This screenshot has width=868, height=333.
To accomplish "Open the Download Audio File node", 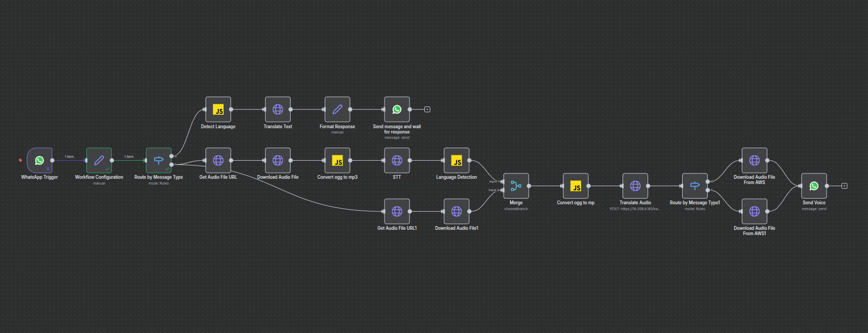I will tap(278, 160).
